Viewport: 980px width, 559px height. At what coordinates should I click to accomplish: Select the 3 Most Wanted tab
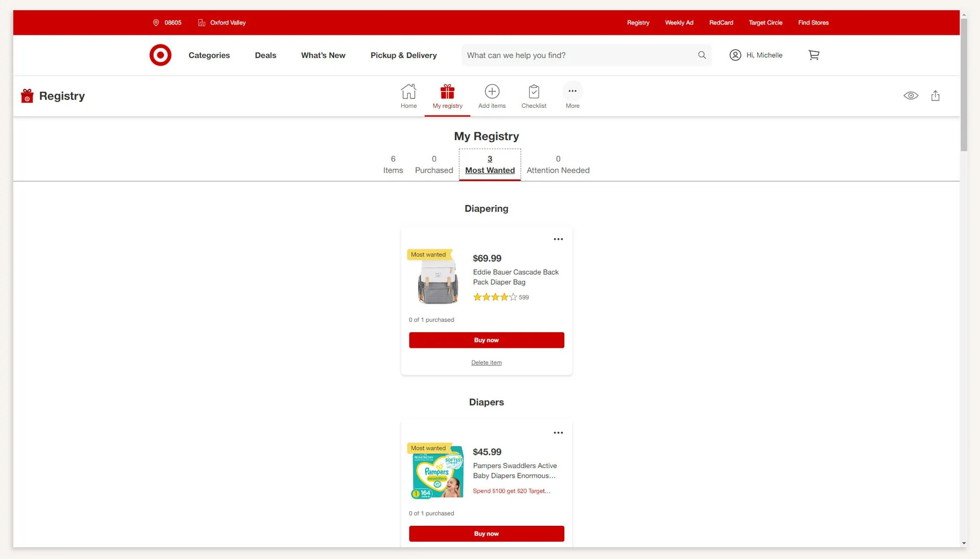coord(490,165)
